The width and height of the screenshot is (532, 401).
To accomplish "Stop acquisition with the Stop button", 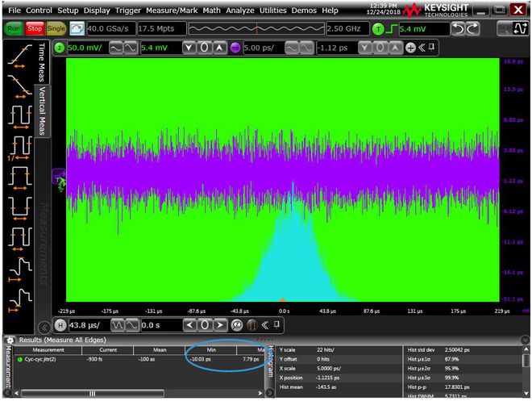I will click(x=35, y=28).
